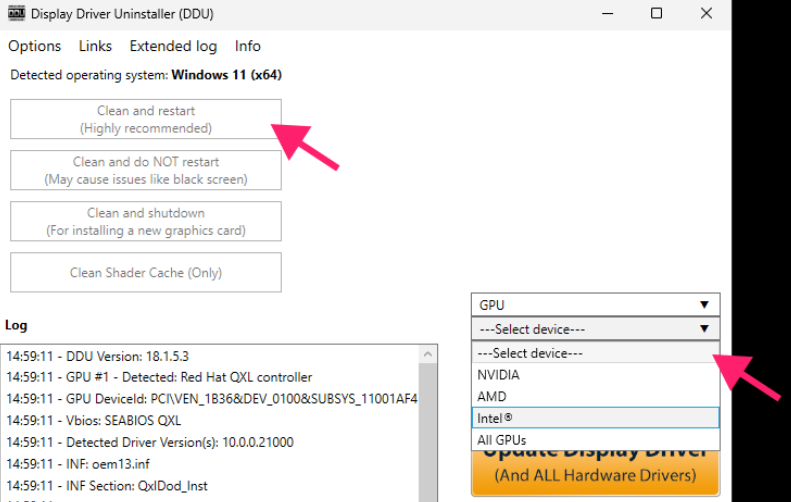Select log line Vbios: SEABIOS QXL
This screenshot has width=791, height=502.
point(94,421)
